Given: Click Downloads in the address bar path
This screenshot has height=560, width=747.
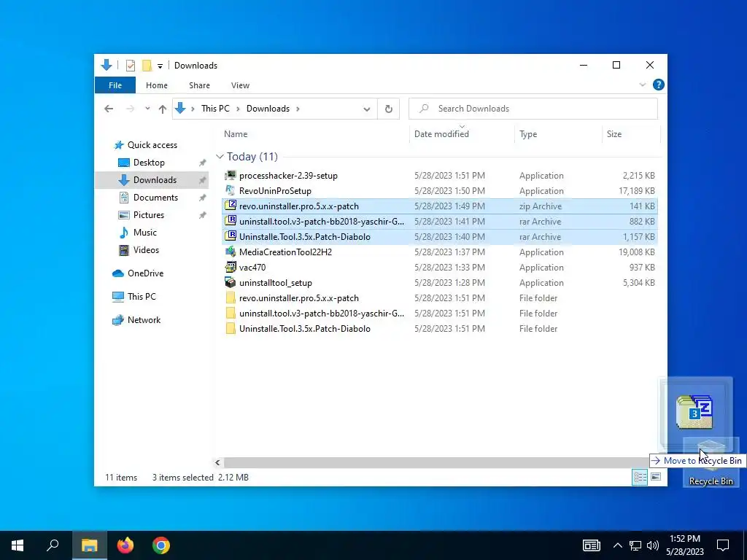Looking at the screenshot, I should click(x=268, y=109).
